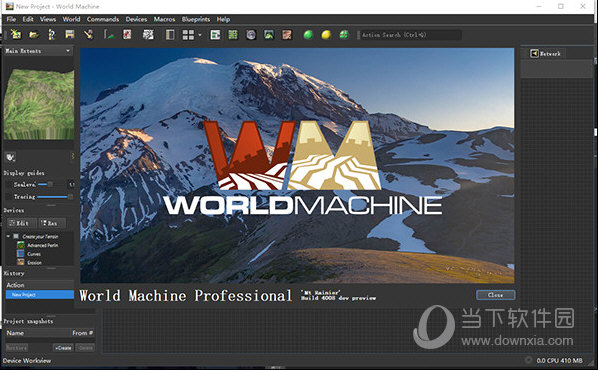
Task: Click the Device Workview toolbar icon
Action: click(x=215, y=35)
